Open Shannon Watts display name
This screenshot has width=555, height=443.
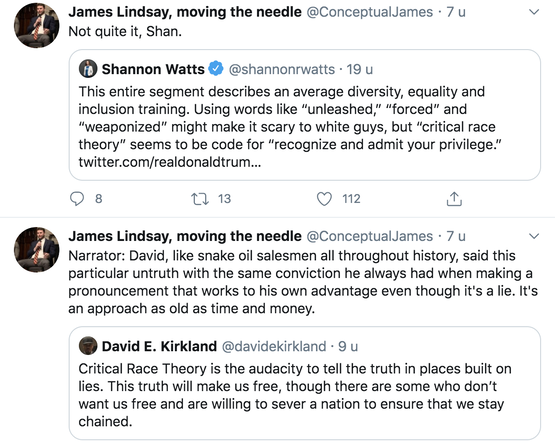(153, 69)
